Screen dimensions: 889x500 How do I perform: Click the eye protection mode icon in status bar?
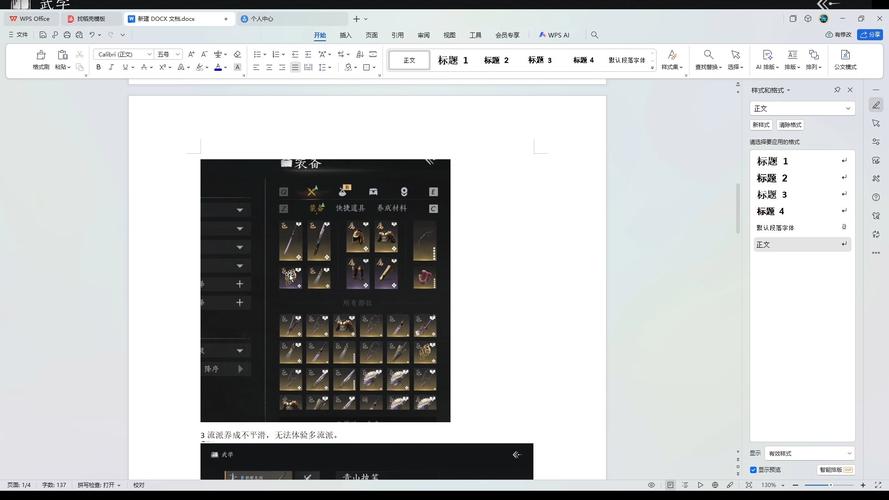click(651, 485)
